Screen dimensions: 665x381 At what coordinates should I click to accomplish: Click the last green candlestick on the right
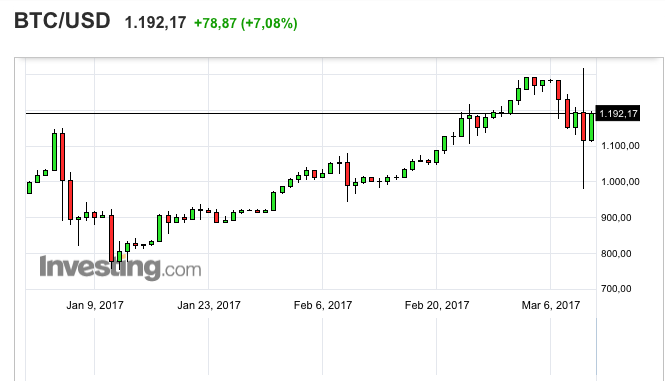pos(592,126)
